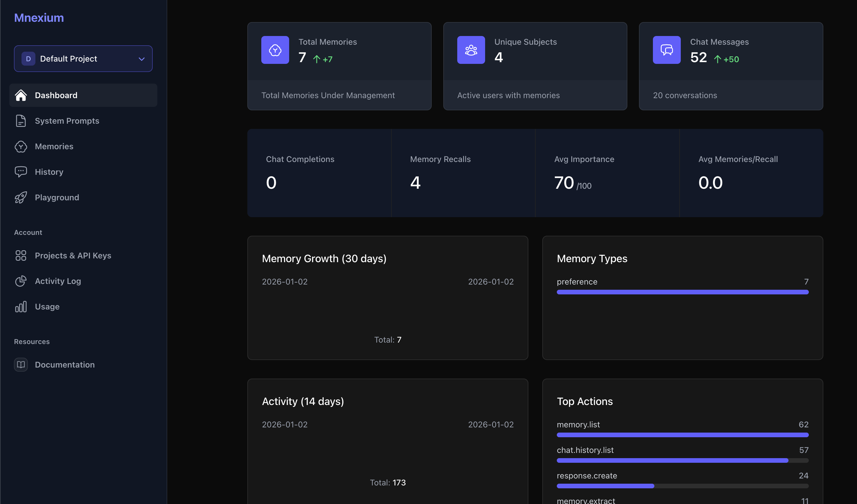Select the Projects & API Keys grid icon
Image resolution: width=857 pixels, height=504 pixels.
[x=21, y=255]
